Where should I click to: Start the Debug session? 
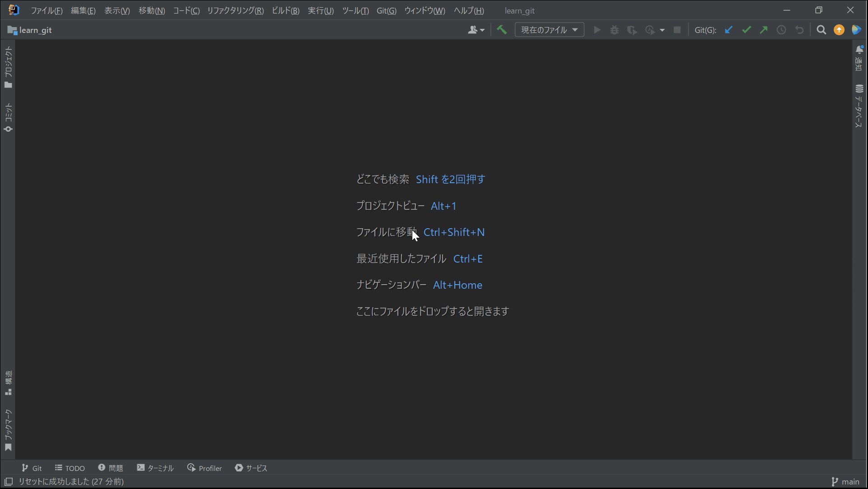[614, 30]
